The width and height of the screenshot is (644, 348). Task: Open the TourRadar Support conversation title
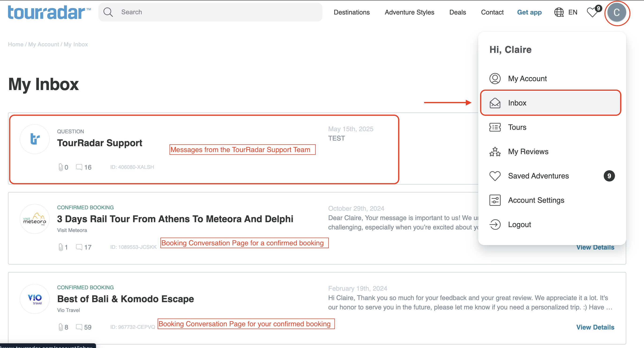click(100, 143)
